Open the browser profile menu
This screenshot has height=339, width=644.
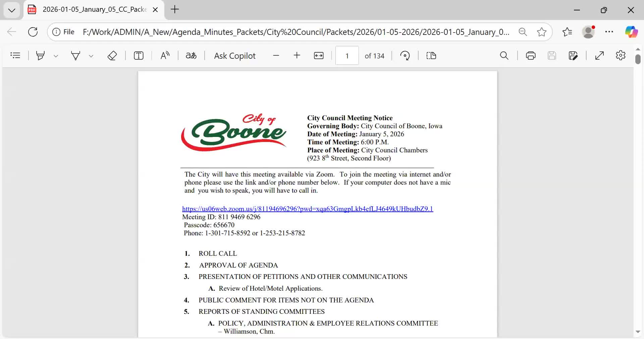click(x=588, y=32)
